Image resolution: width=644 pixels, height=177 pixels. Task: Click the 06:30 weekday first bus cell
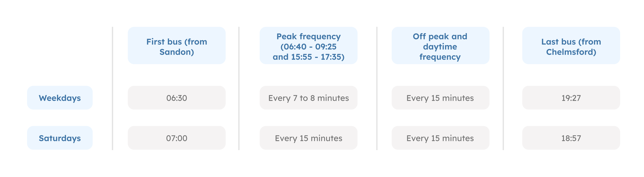coord(177,98)
